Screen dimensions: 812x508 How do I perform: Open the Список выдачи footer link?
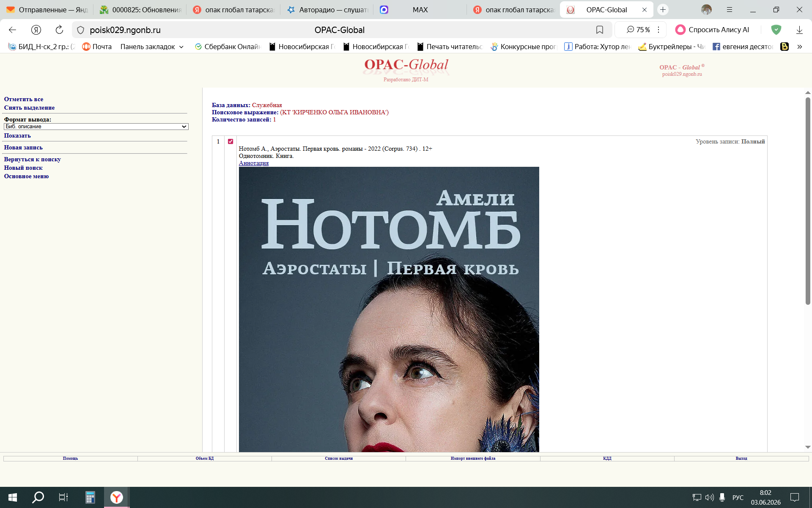tap(339, 458)
